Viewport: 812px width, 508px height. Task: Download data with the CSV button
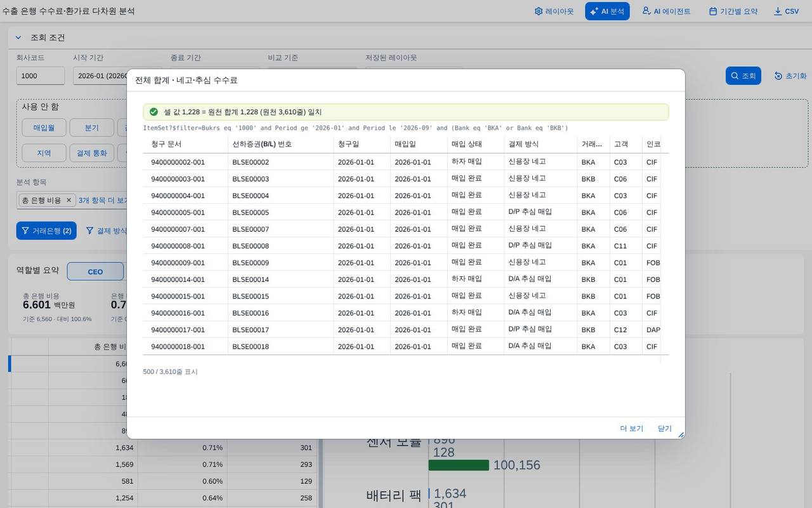[787, 11]
